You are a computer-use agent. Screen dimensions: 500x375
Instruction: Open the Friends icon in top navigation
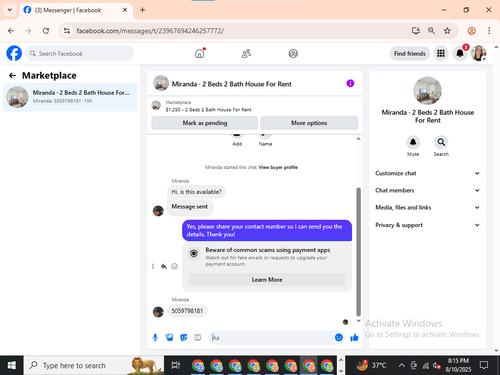pos(246,53)
